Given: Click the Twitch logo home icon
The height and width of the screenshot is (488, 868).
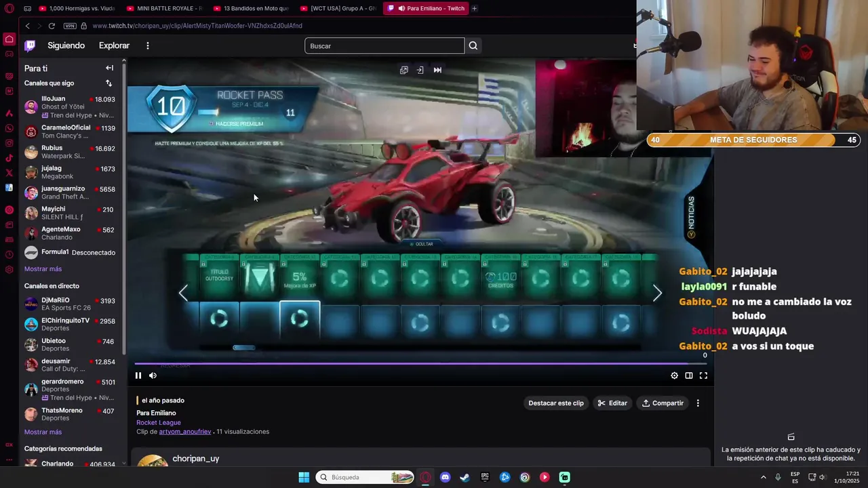Looking at the screenshot, I should [x=30, y=45].
